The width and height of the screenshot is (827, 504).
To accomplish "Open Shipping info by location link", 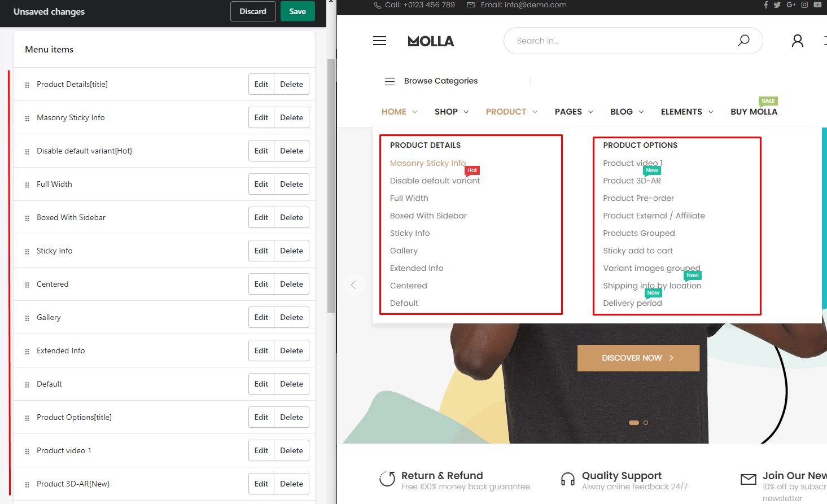I will [652, 286].
